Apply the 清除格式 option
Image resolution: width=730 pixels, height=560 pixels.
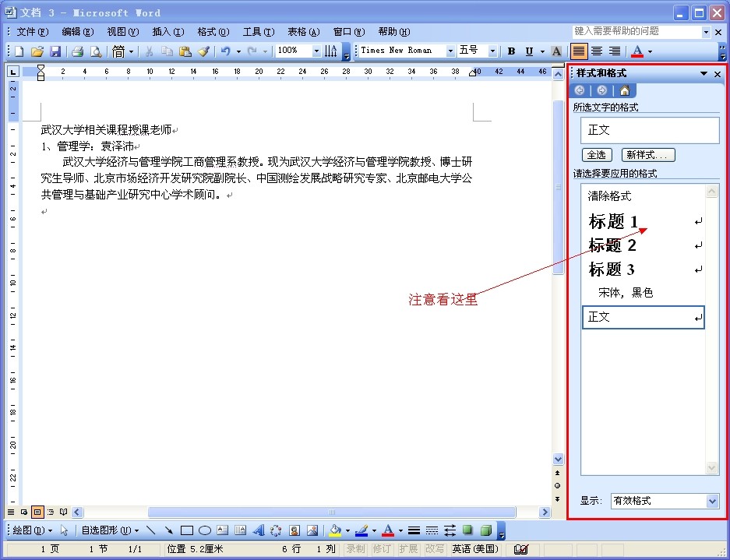[x=643, y=196]
